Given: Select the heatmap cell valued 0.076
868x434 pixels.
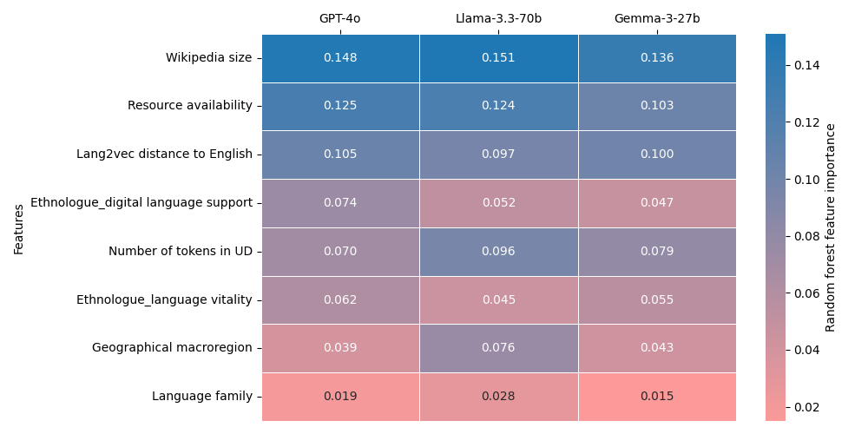Looking at the screenshot, I should click(x=498, y=348).
